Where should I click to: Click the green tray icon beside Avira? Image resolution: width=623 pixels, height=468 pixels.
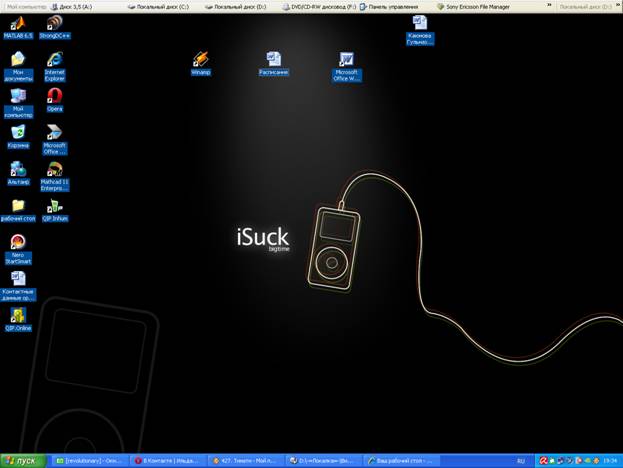[x=551, y=461]
